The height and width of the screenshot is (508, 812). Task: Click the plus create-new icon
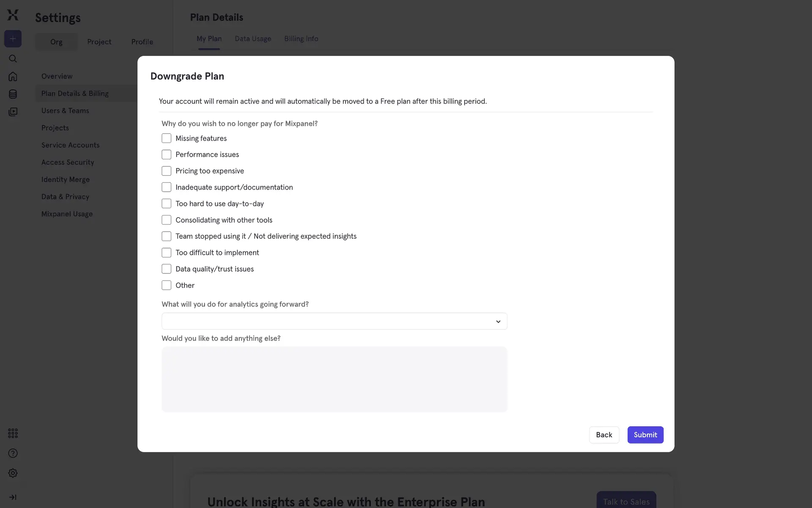point(13,39)
